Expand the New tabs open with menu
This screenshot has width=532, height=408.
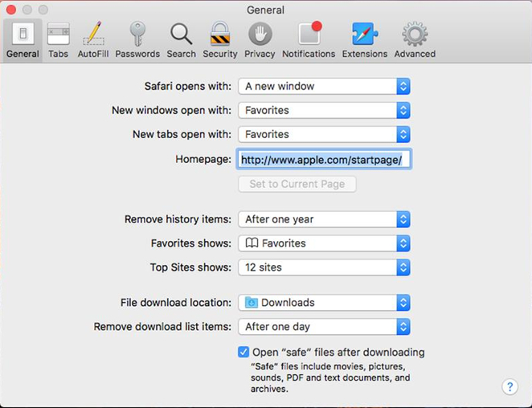coord(324,134)
